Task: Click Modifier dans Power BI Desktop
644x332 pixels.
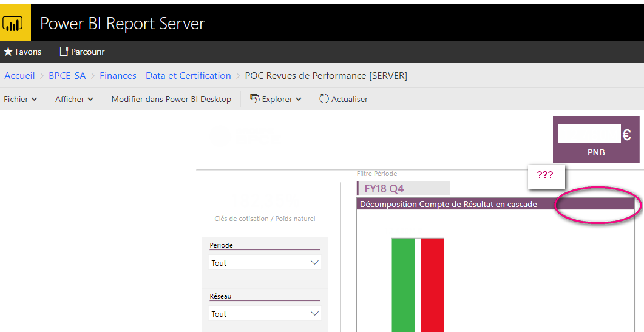Action: [171, 99]
